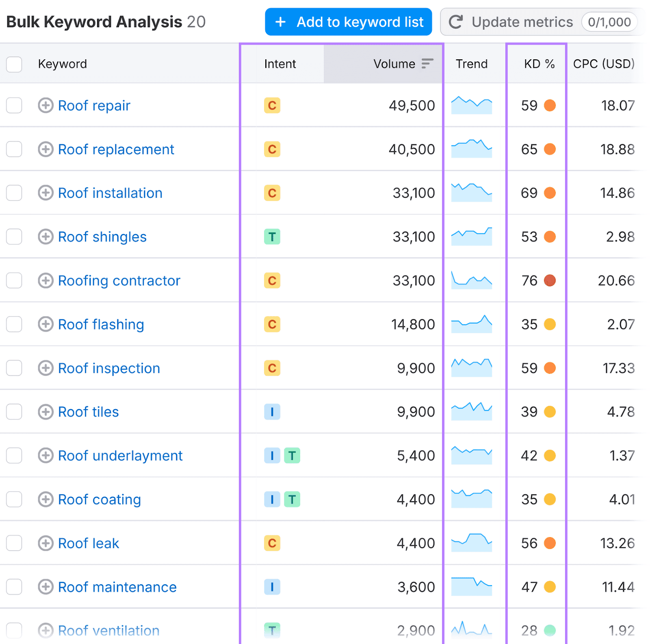Viewport: 650px width, 644px height.
Task: Open keyword details for Roof repair via plus icon
Action: pos(46,106)
